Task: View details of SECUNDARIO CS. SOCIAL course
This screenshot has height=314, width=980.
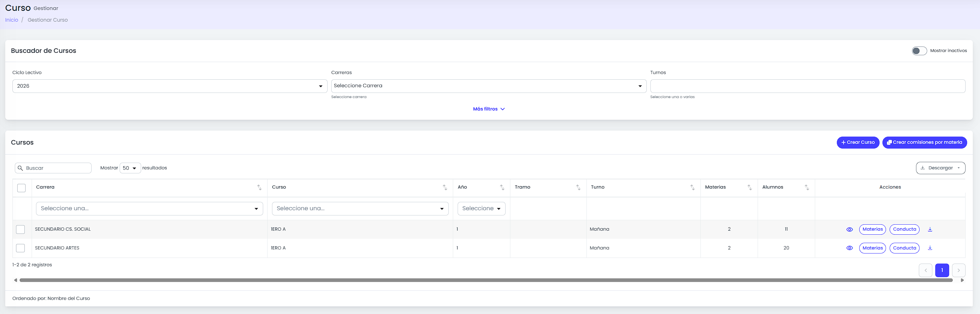Action: 850,229
